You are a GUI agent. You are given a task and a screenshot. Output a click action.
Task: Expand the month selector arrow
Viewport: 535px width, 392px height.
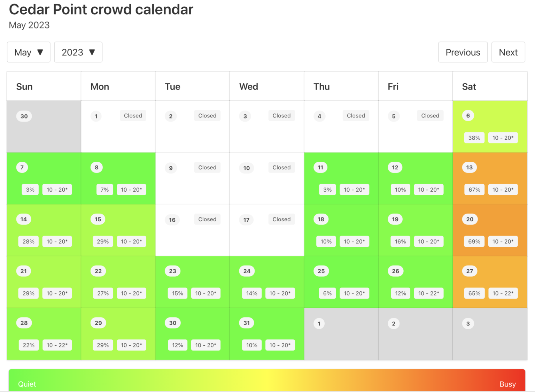(x=41, y=52)
